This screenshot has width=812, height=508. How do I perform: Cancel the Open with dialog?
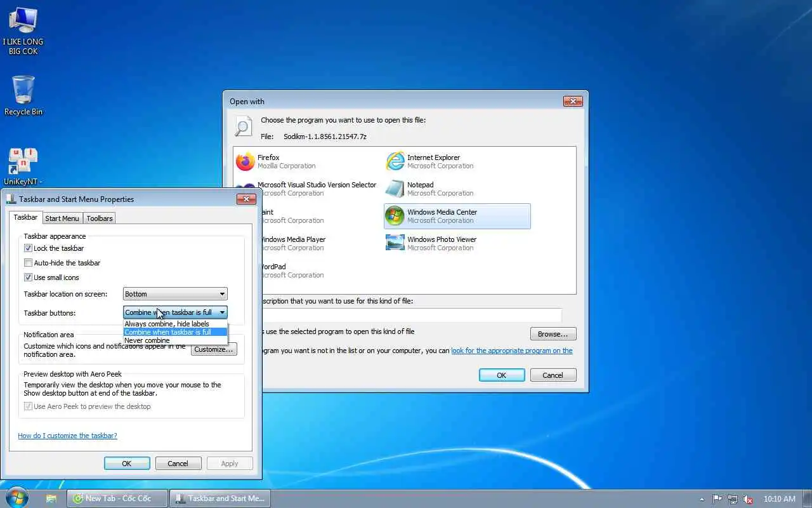click(553, 375)
